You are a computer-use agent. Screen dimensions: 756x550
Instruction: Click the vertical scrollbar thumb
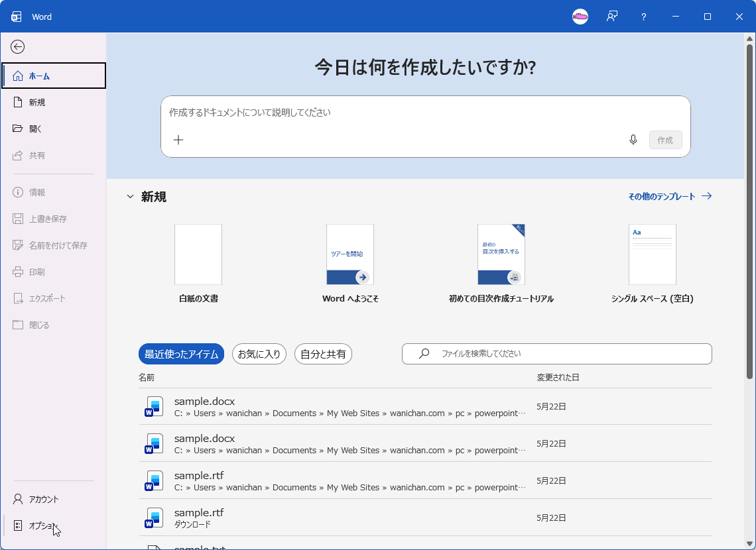[x=750, y=211]
